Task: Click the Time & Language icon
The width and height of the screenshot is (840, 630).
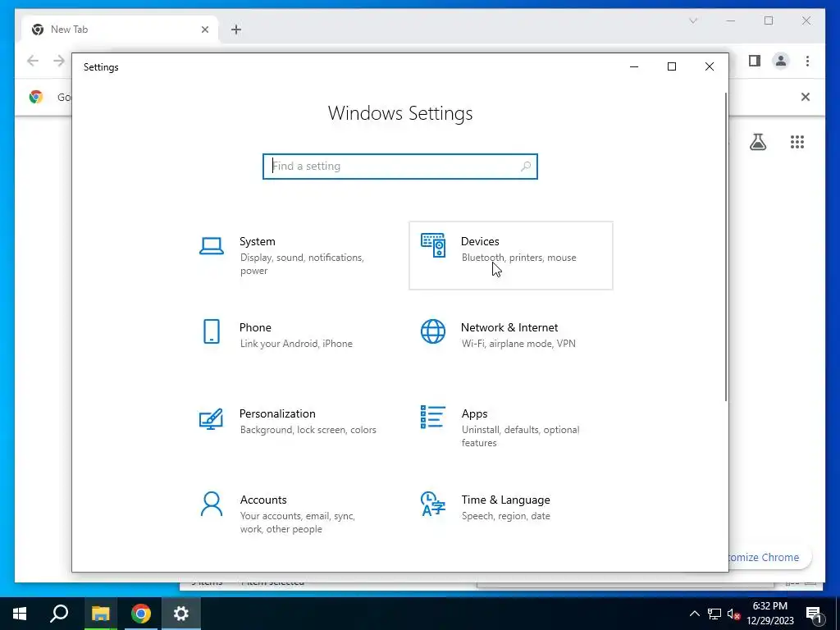Action: [x=433, y=504]
